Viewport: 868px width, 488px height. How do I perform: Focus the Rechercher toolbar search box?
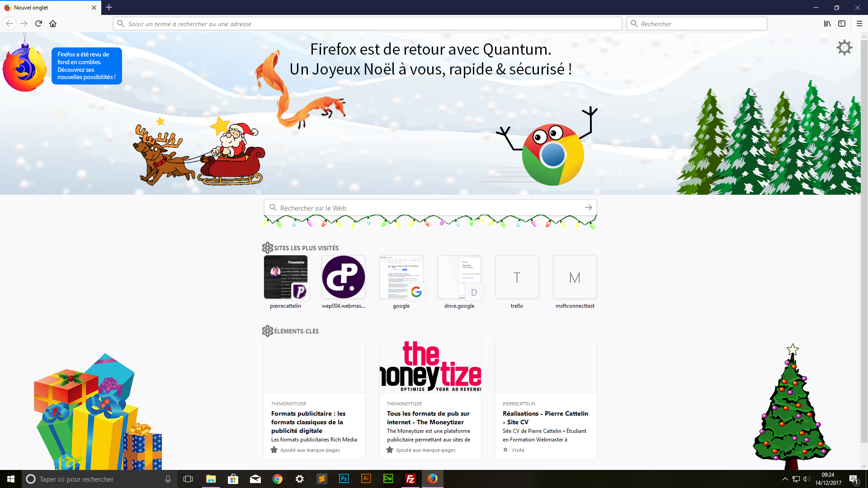point(697,23)
